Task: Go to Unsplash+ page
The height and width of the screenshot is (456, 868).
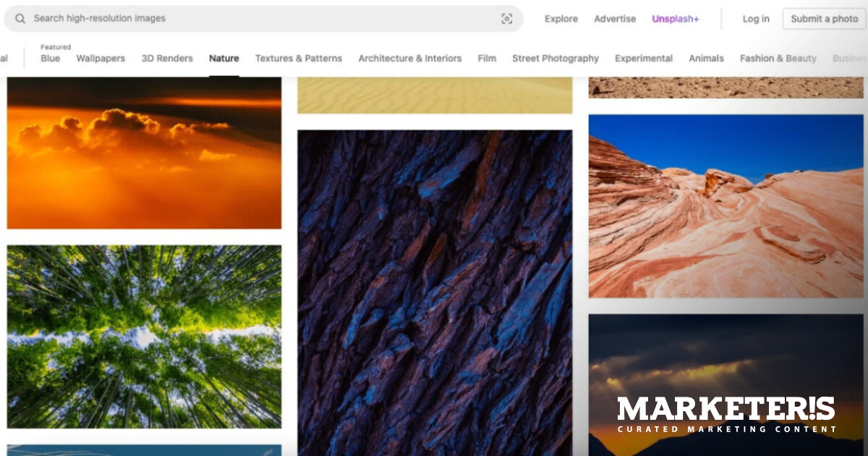Action: point(675,19)
